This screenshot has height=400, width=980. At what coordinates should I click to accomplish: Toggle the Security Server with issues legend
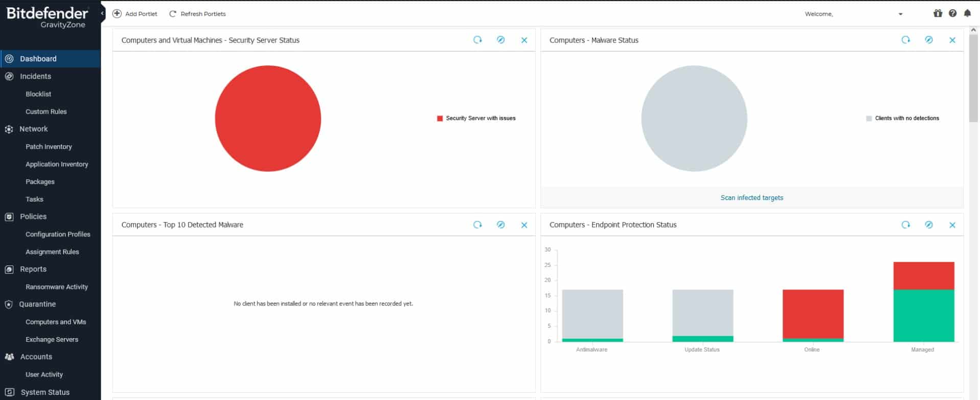click(476, 118)
